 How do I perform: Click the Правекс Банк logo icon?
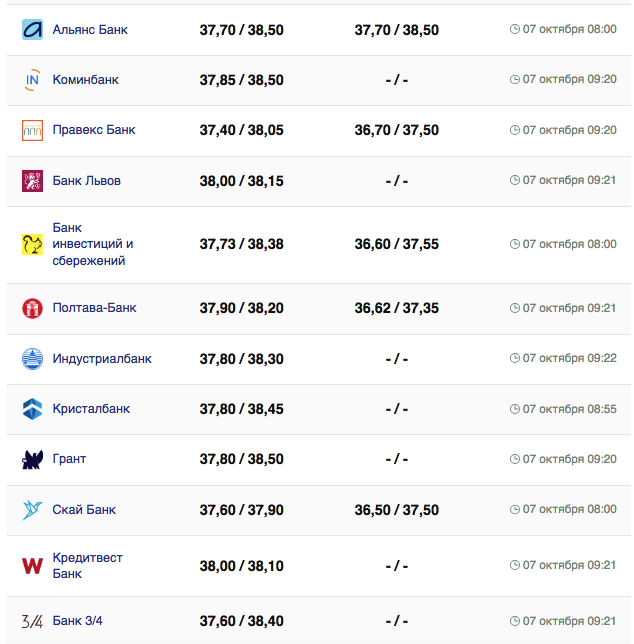pyautogui.click(x=32, y=130)
